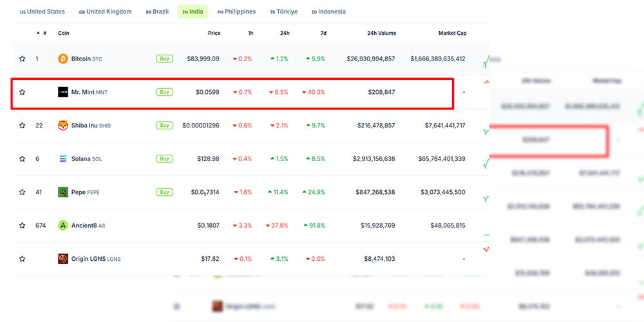Sort by the 24h Volume column header

(x=381, y=33)
